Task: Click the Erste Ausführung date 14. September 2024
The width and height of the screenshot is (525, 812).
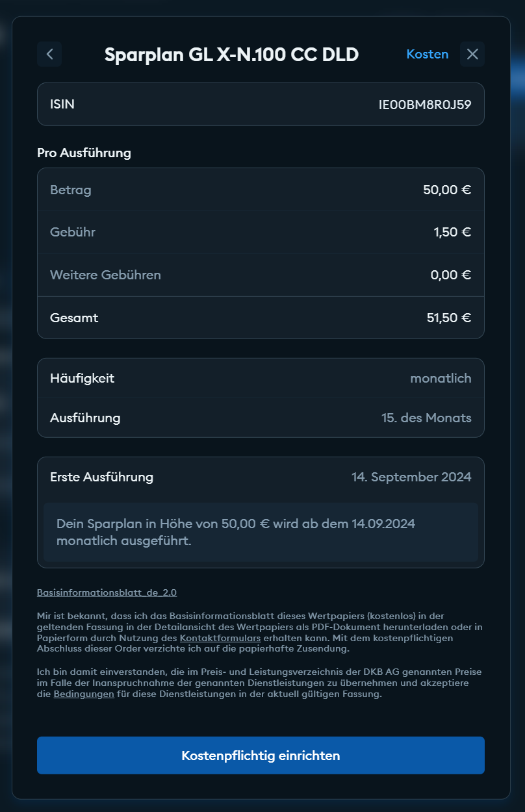Action: click(411, 477)
